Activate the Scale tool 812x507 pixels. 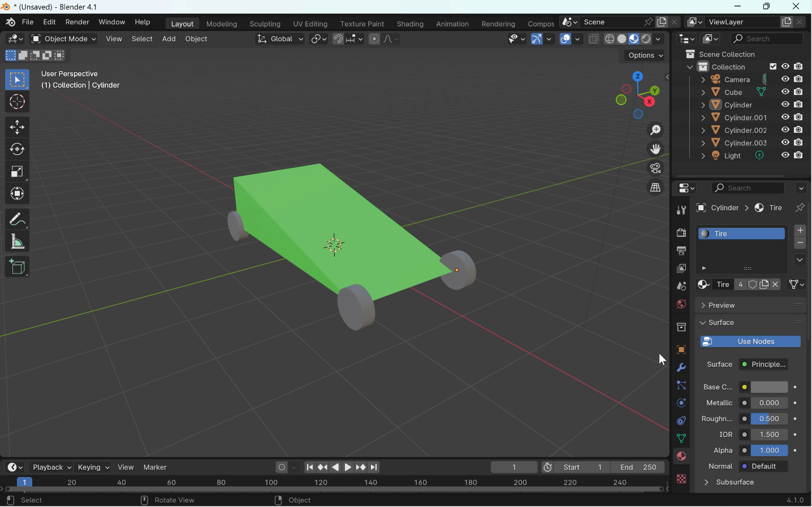pyautogui.click(x=17, y=172)
